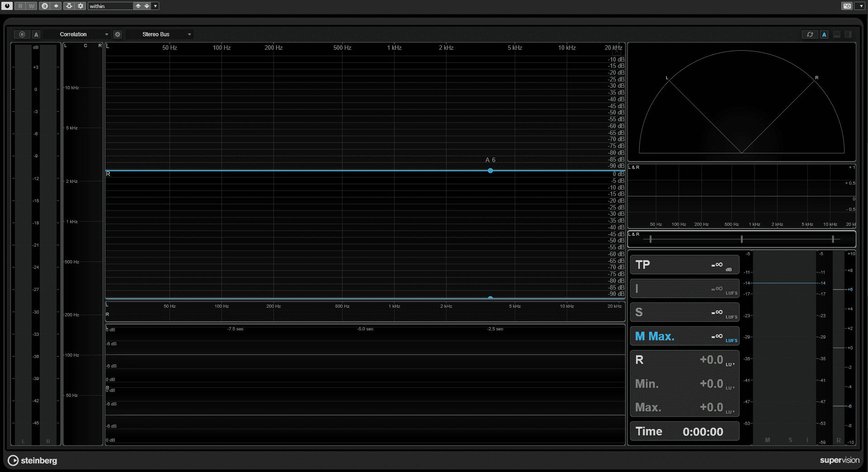Click the camera snapshot icon
Screen dimensions: 868x472
(847, 6)
